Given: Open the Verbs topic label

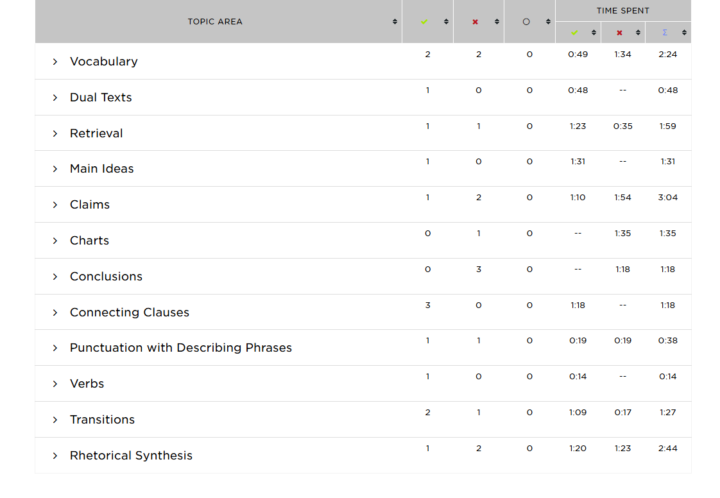Looking at the screenshot, I should pyautogui.click(x=87, y=383).
